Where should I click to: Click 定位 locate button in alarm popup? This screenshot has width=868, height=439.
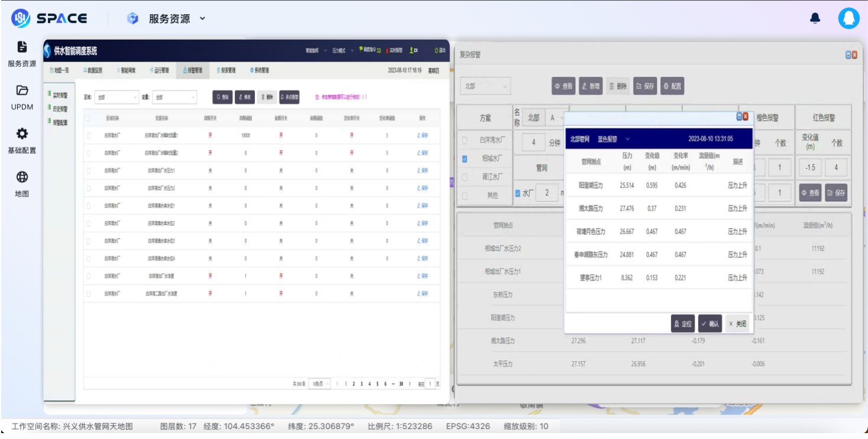point(682,324)
